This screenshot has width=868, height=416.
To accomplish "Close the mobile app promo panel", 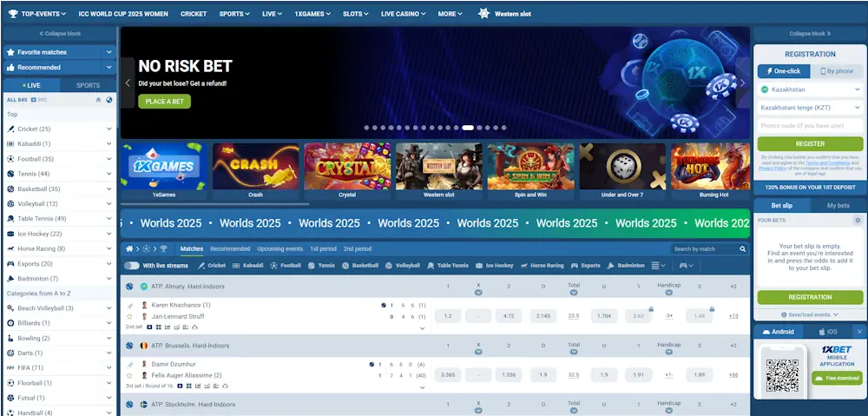I will point(859,332).
